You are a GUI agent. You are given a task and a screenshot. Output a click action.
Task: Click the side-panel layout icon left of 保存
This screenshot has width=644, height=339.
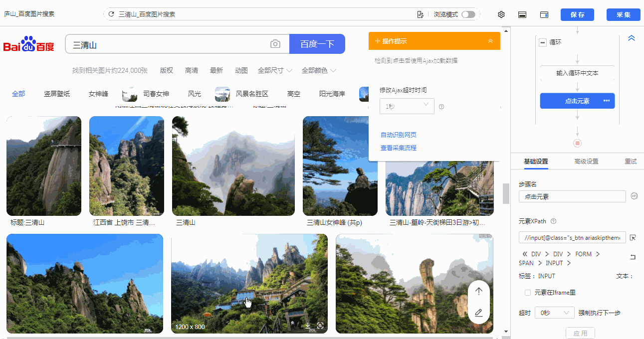point(544,14)
